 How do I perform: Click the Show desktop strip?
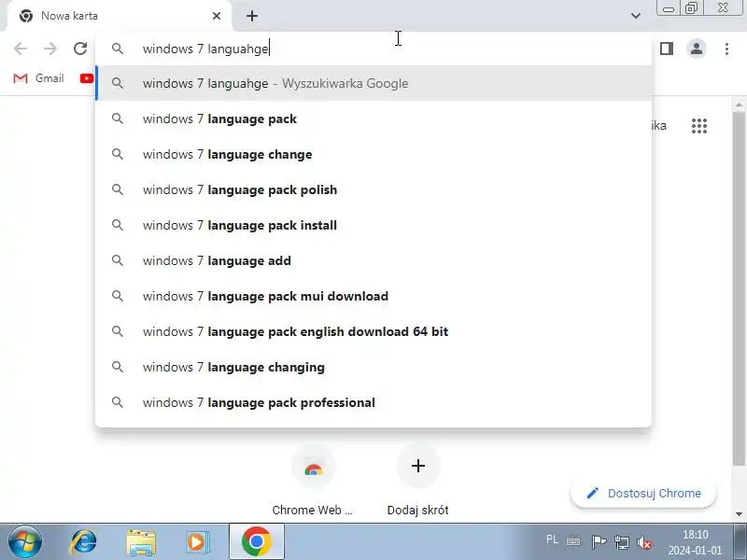pyautogui.click(x=740, y=542)
